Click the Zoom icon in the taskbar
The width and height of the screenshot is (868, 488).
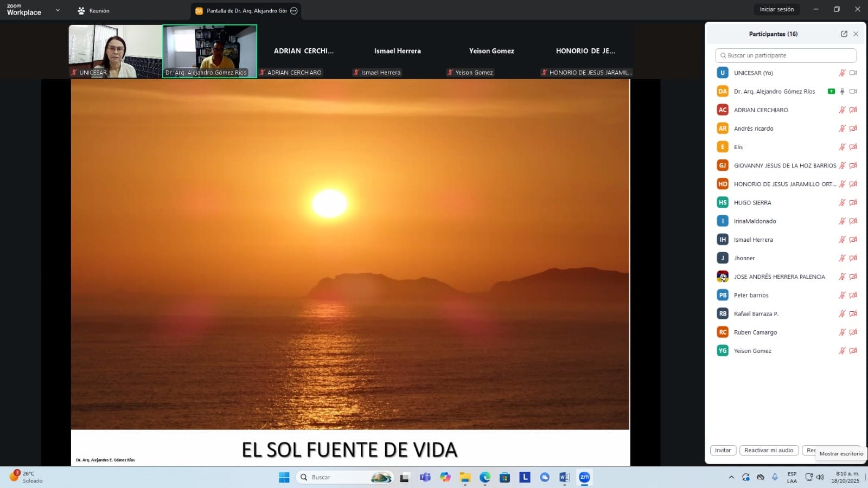click(584, 477)
